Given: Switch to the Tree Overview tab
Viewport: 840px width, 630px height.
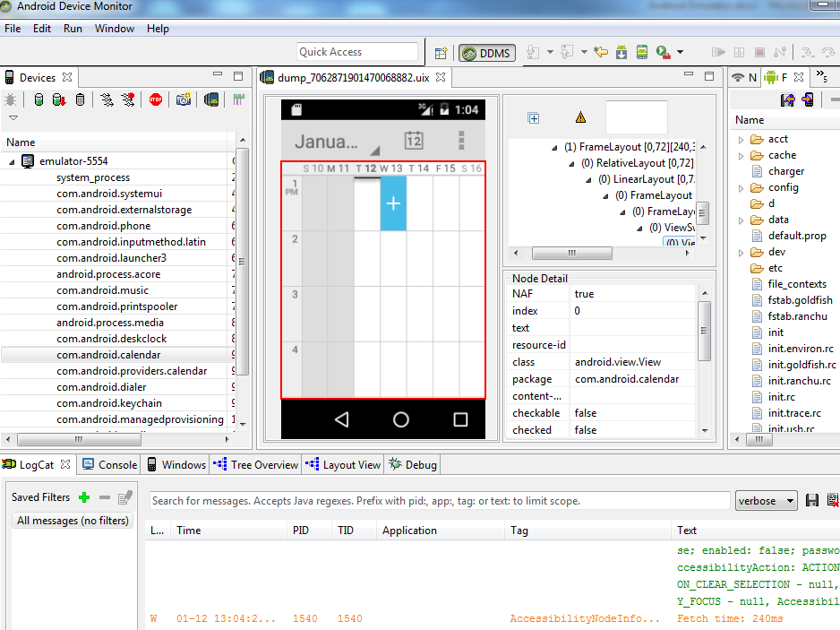Looking at the screenshot, I should click(256, 465).
